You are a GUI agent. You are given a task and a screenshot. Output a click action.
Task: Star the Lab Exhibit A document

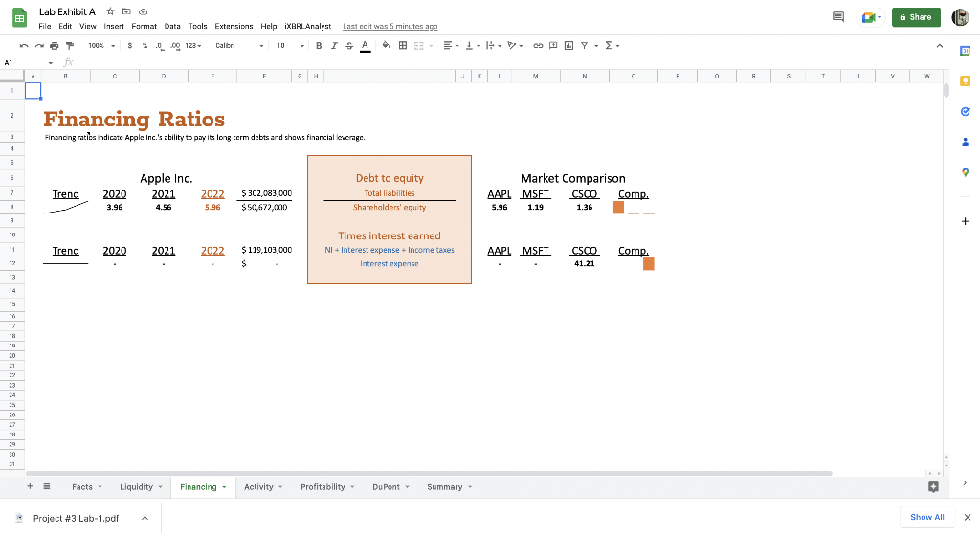pos(110,11)
